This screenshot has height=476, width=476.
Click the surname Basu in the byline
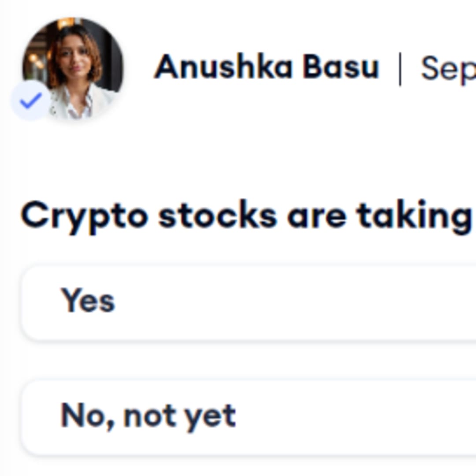(341, 67)
